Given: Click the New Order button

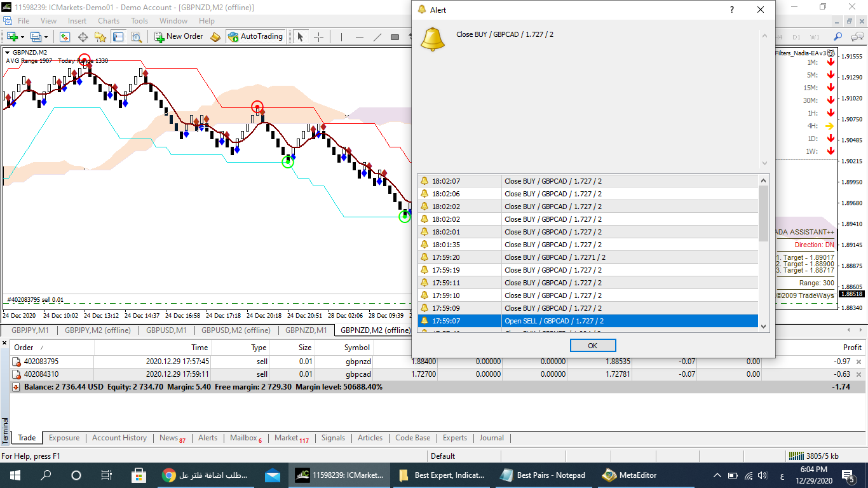Looking at the screenshot, I should [179, 37].
